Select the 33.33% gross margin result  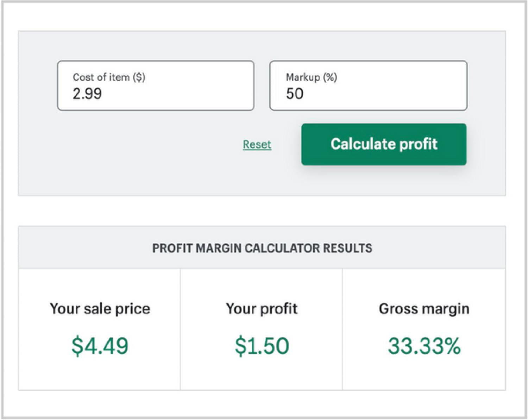424,346
